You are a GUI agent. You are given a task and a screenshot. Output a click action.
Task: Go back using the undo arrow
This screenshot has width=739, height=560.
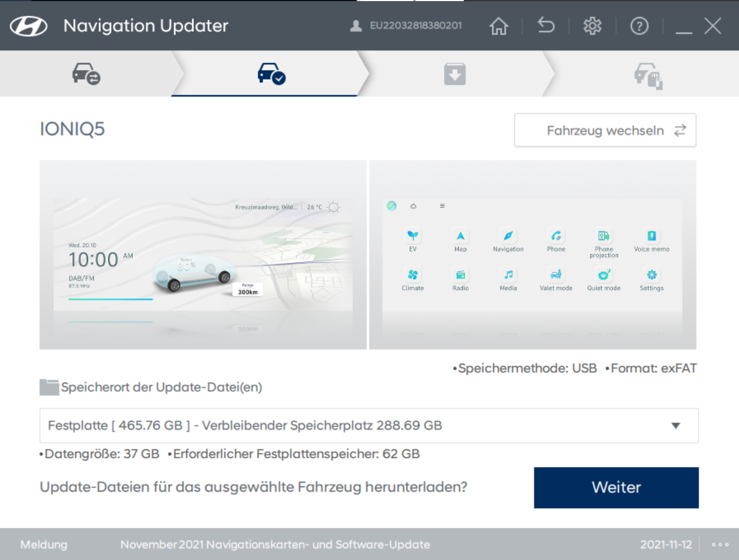[x=546, y=25]
